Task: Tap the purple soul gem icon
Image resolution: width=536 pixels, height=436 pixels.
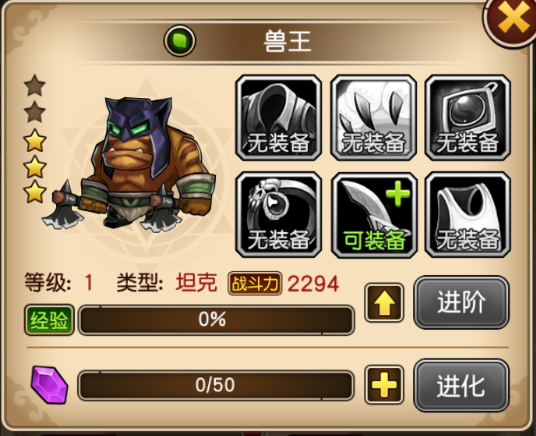Action: pos(49,385)
